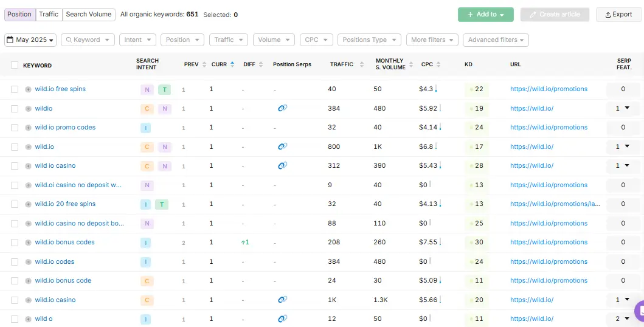Select all keywords with header checkbox
The height and width of the screenshot is (327, 644).
click(15, 65)
